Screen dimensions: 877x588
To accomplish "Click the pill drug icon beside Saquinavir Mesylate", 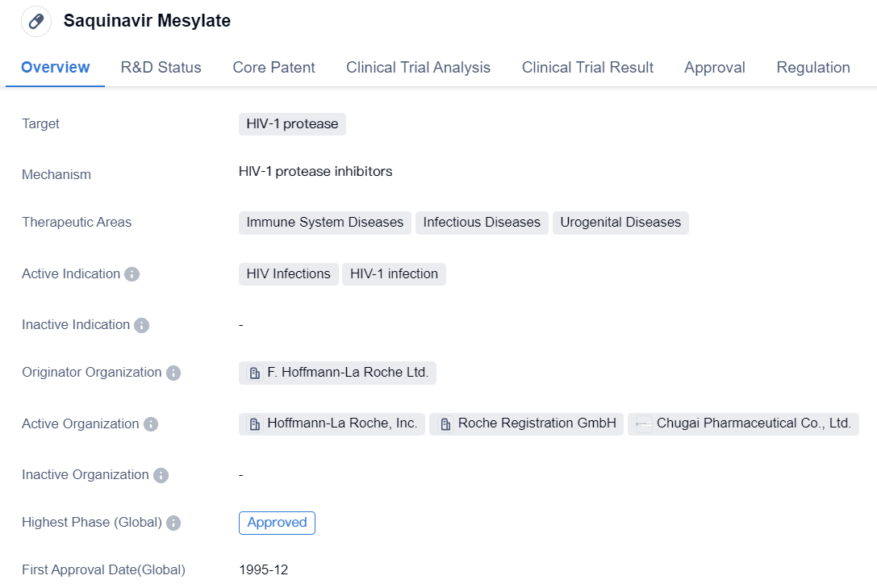I will [x=36, y=22].
